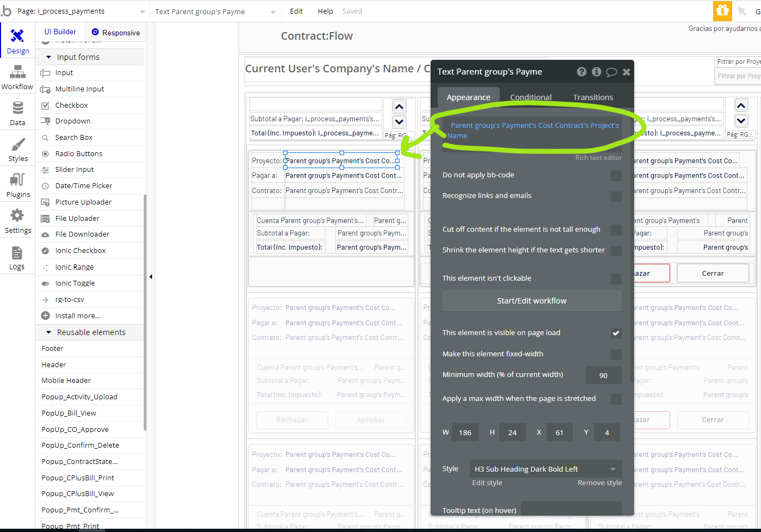Collapse the left palette panel arrow
This screenshot has width=761, height=532.
(x=151, y=277)
